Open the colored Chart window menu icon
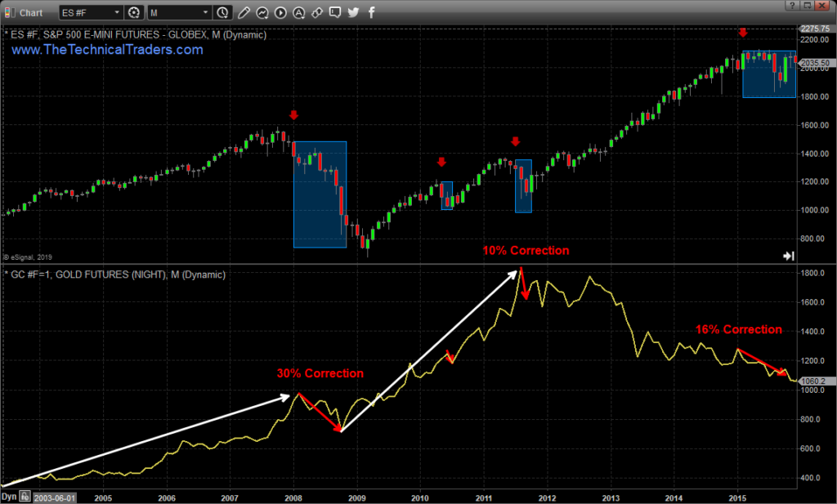This screenshot has height=504, width=837. pyautogui.click(x=10, y=12)
